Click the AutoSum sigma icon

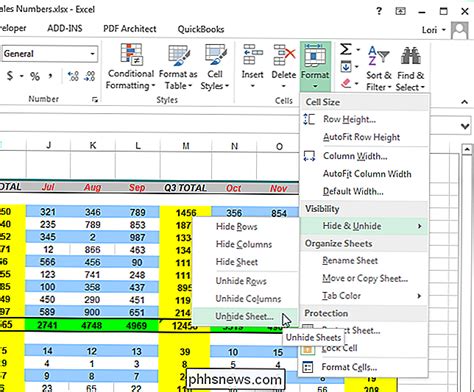point(346,49)
